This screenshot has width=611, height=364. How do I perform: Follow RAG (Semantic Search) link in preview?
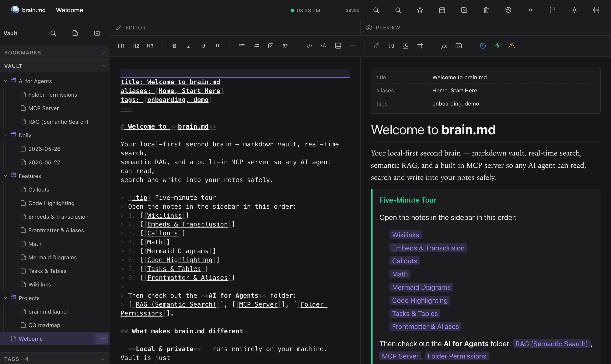pos(551,344)
